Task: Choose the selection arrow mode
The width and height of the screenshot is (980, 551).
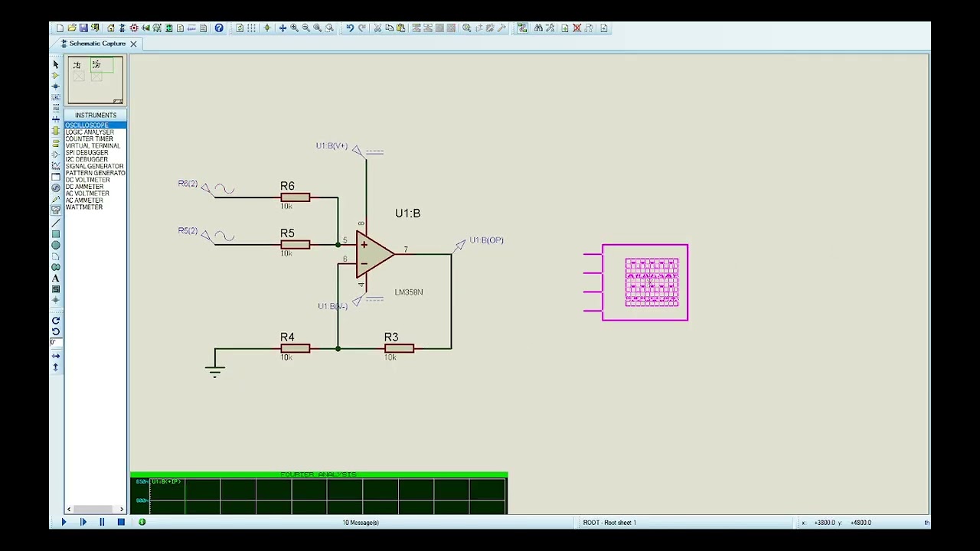Action: click(x=55, y=64)
